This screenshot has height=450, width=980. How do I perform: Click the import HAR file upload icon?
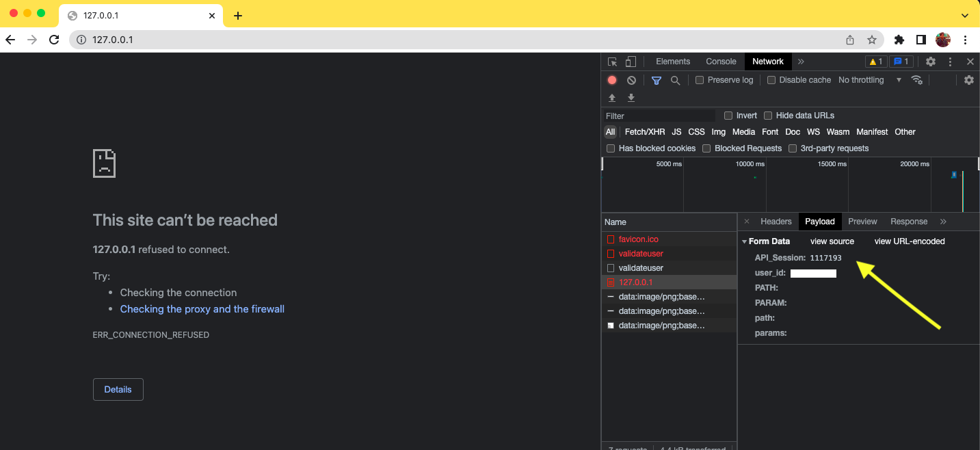[612, 98]
